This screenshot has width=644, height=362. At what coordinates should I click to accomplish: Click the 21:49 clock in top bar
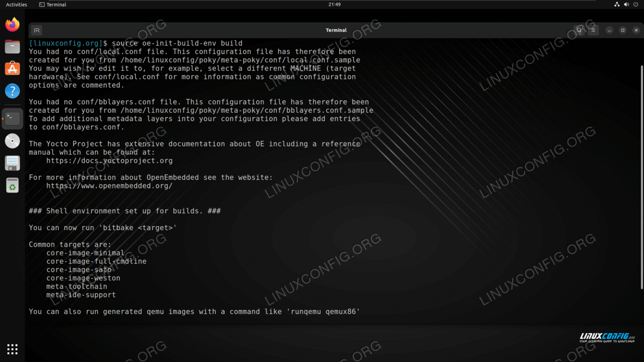(334, 4)
